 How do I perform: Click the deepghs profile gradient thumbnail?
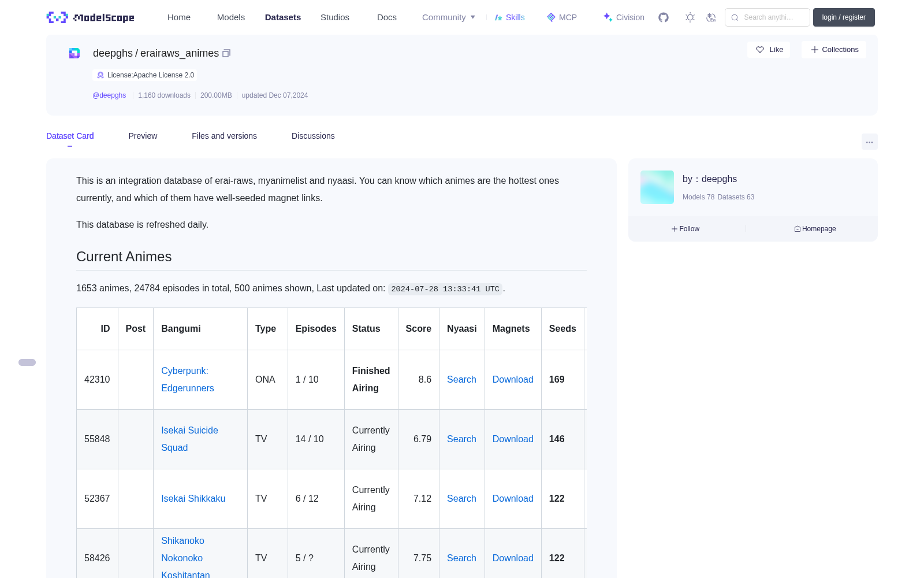[657, 187]
